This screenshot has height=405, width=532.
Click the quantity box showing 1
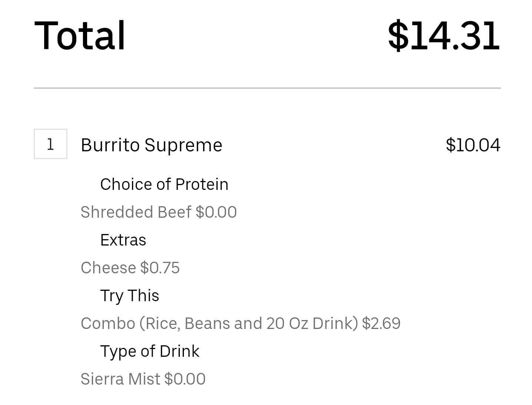coord(50,144)
